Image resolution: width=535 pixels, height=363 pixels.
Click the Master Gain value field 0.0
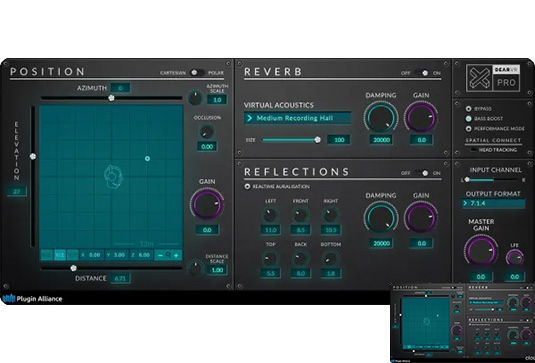coord(480,277)
